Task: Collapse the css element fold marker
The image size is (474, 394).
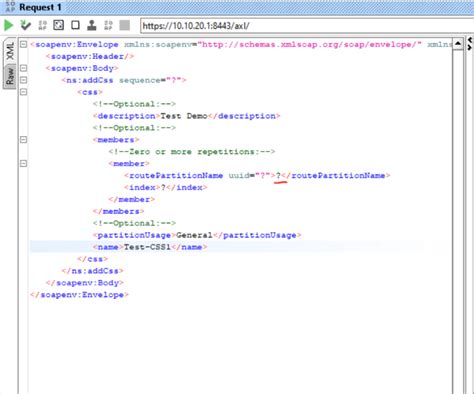Action: pos(23,92)
